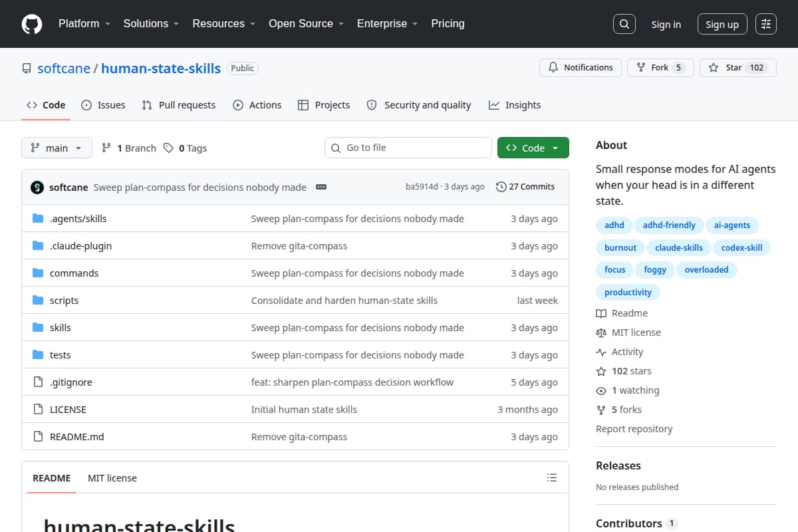798x532 pixels.
Task: Open the overloaded topic tag
Action: pyautogui.click(x=706, y=269)
